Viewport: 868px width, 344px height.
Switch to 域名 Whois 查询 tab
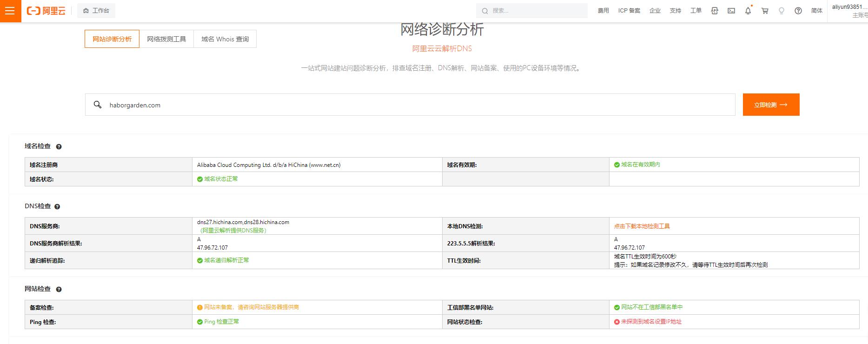click(x=225, y=39)
